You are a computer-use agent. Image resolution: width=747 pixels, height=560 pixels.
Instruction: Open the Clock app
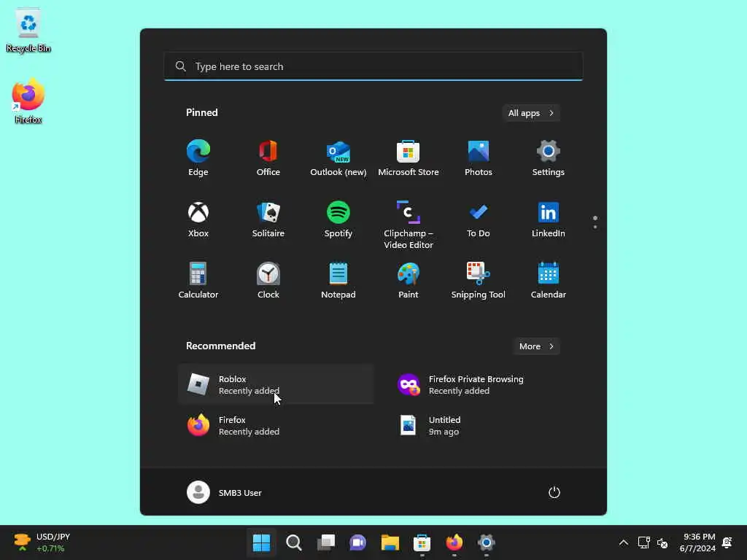tap(268, 281)
